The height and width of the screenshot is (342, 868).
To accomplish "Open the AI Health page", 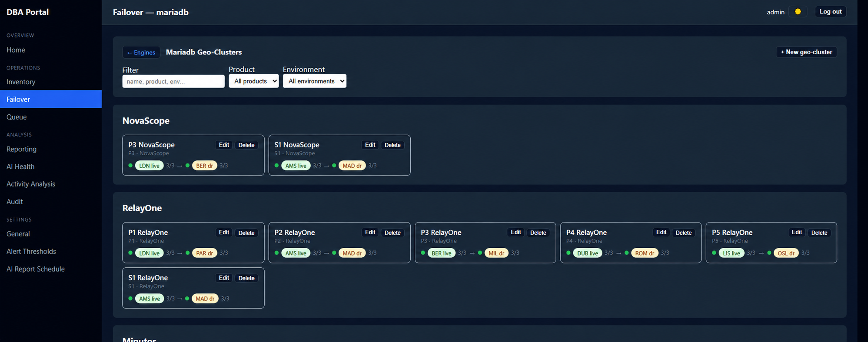I will (x=51, y=166).
